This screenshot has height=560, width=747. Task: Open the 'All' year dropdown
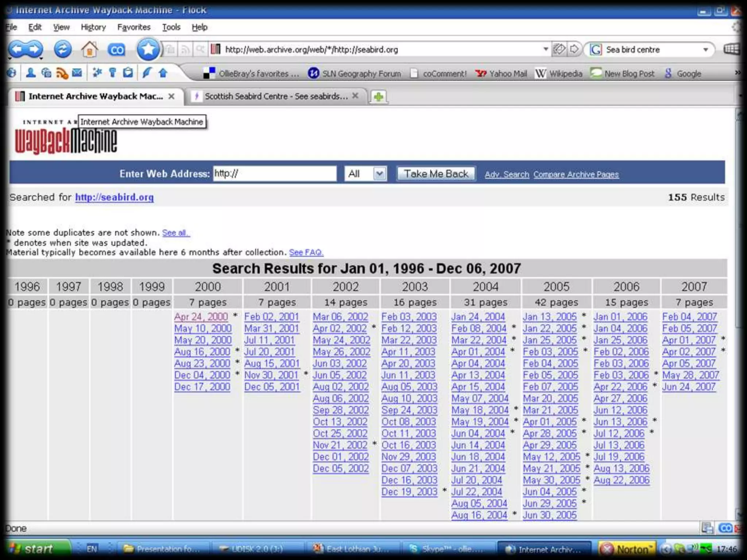[379, 174]
